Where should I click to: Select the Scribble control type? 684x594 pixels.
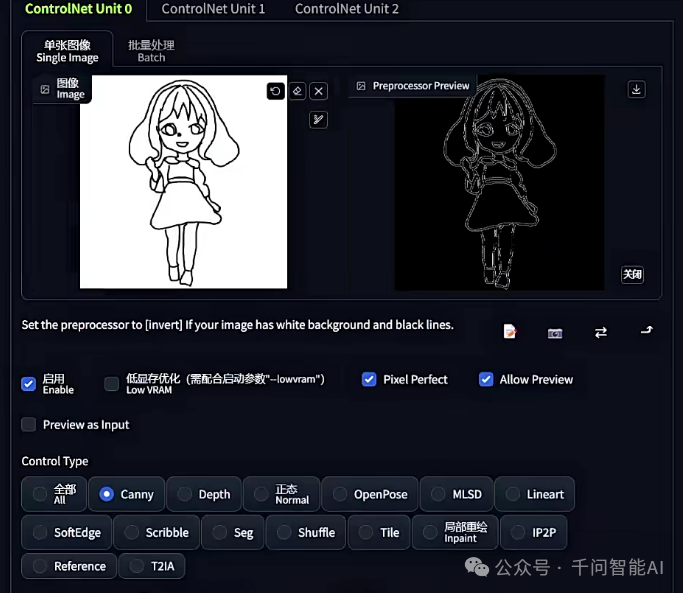point(157,533)
